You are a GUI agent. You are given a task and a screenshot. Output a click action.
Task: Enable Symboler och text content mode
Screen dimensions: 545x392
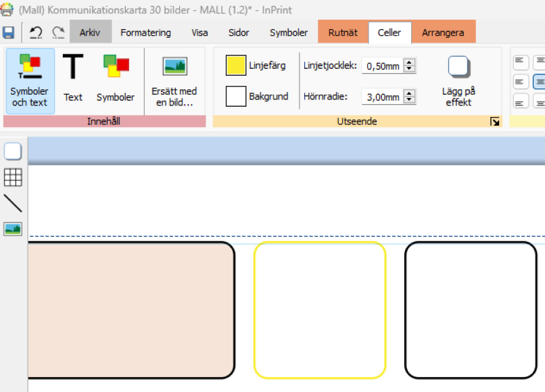click(x=29, y=80)
